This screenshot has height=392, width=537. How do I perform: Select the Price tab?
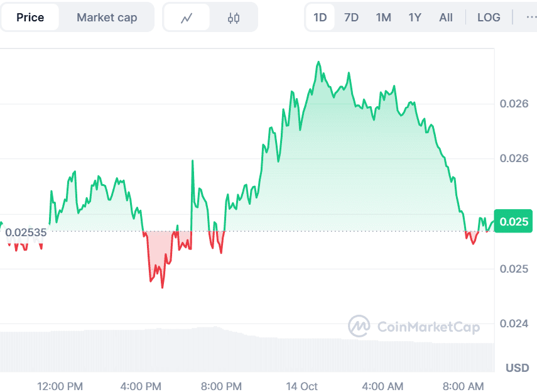30,17
